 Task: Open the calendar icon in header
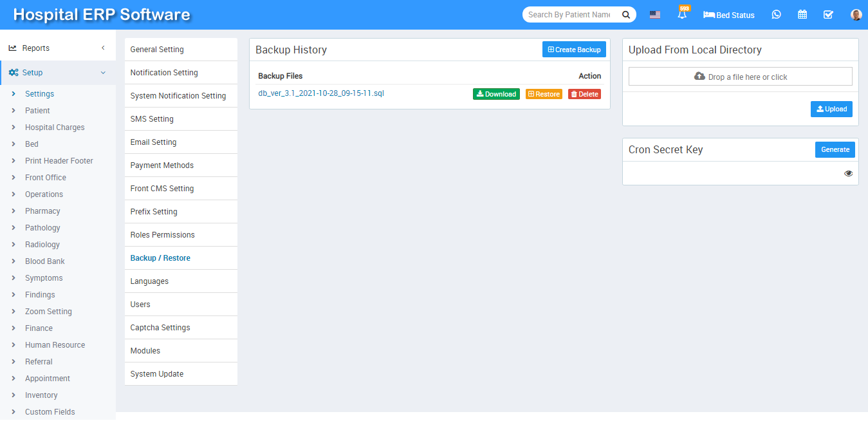(x=802, y=15)
